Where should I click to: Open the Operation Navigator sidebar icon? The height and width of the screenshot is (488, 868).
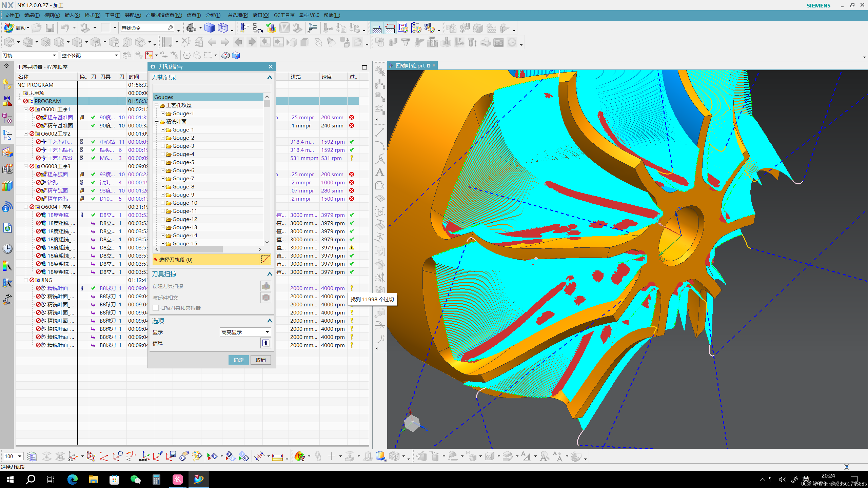coord(7,135)
